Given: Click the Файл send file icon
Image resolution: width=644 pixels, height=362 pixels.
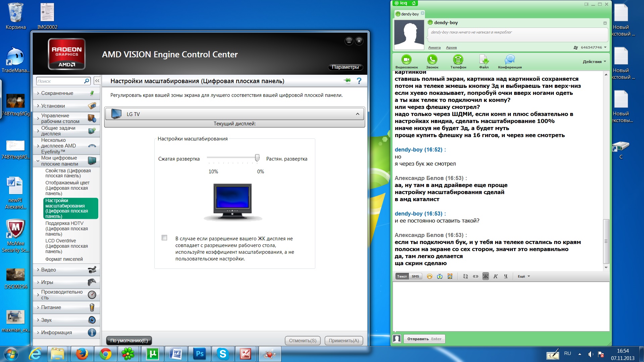Looking at the screenshot, I should point(484,60).
